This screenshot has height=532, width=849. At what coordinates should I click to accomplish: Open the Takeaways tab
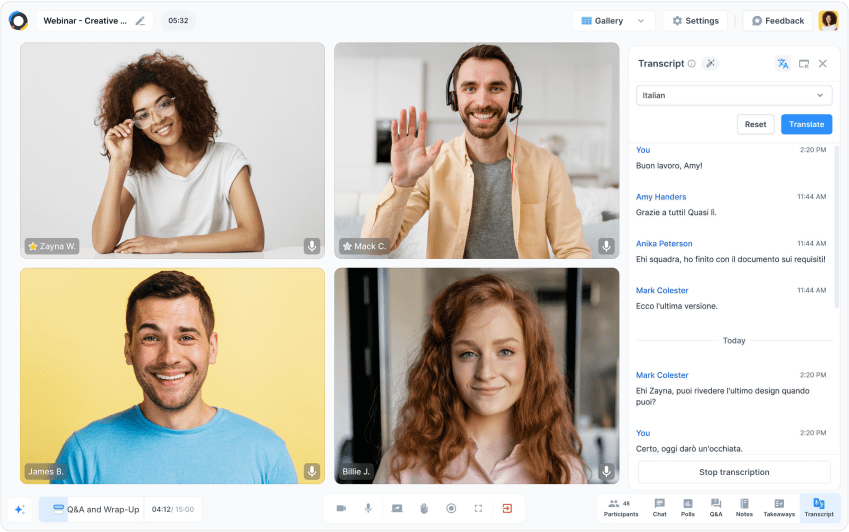pyautogui.click(x=779, y=508)
